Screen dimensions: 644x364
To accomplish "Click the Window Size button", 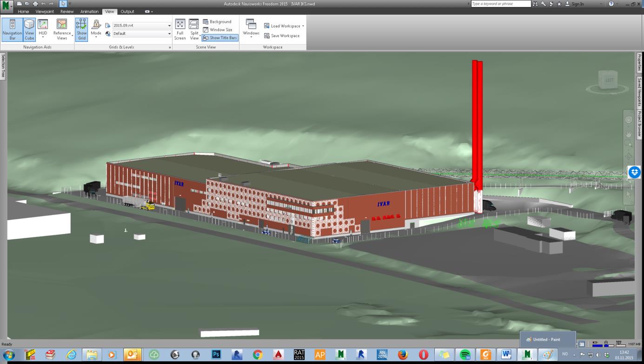I will tap(218, 29).
